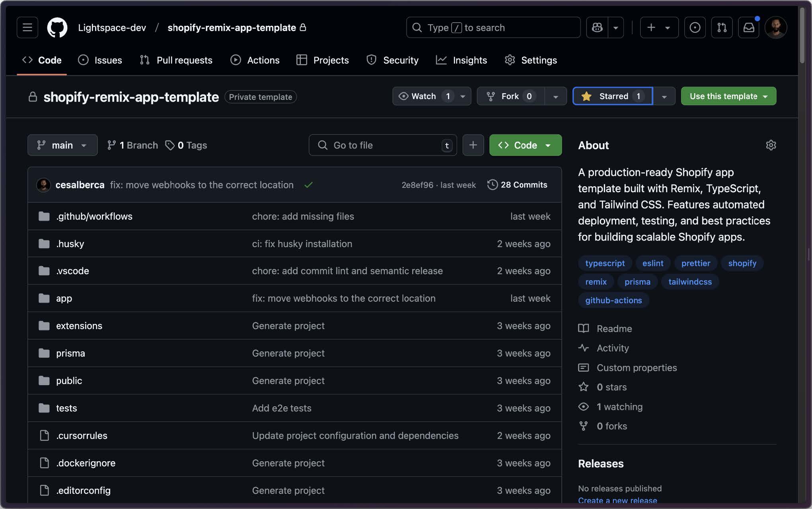This screenshot has height=509, width=812.
Task: Open shopify-remix-app-template breadcrumb link
Action: tap(232, 27)
